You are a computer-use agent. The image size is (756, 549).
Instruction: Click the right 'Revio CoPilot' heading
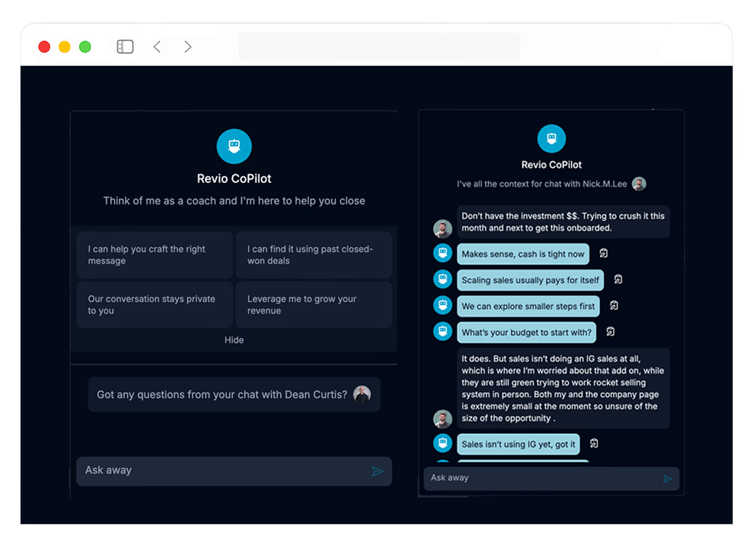(x=551, y=165)
